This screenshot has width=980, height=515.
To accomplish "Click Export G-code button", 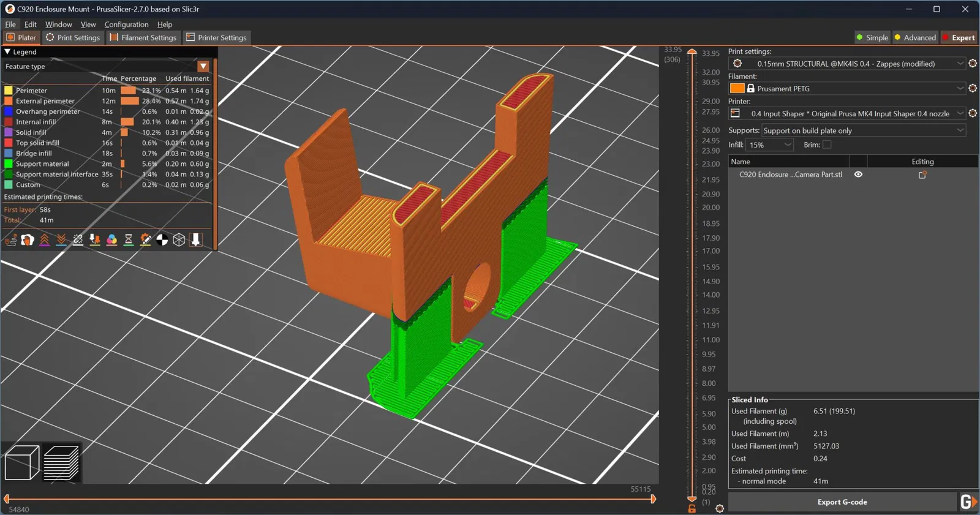I will 842,502.
